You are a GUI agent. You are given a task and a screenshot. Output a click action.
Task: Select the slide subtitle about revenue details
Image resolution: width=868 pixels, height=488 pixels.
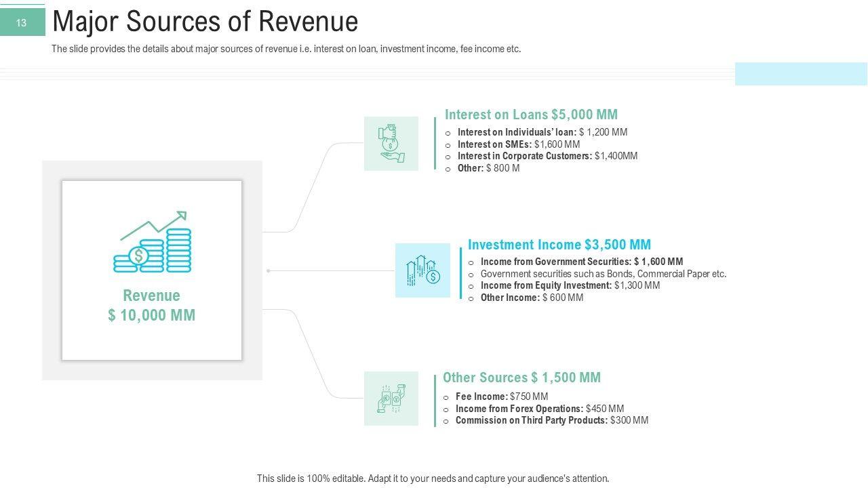(286, 49)
